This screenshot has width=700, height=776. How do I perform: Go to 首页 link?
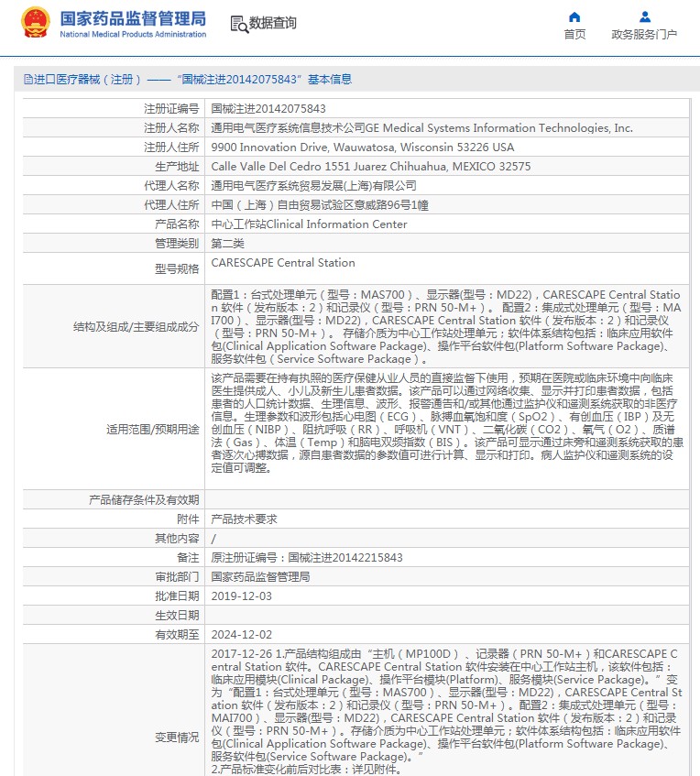[x=574, y=34]
